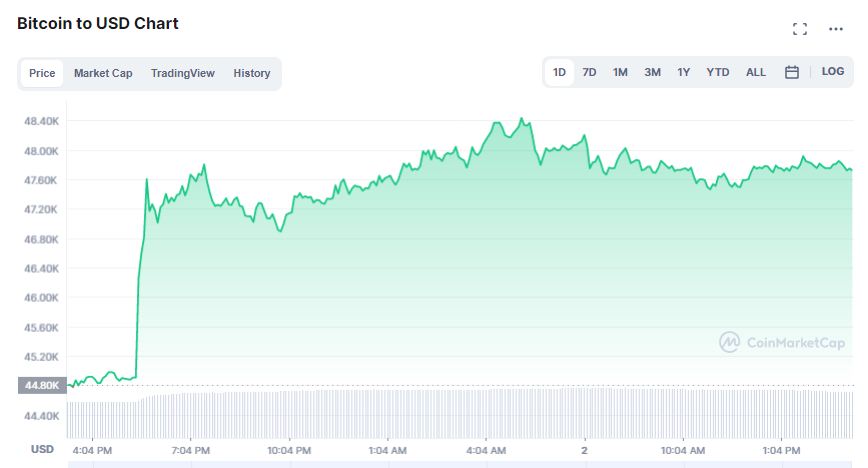
Task: Click the USD currency label
Action: click(42, 449)
